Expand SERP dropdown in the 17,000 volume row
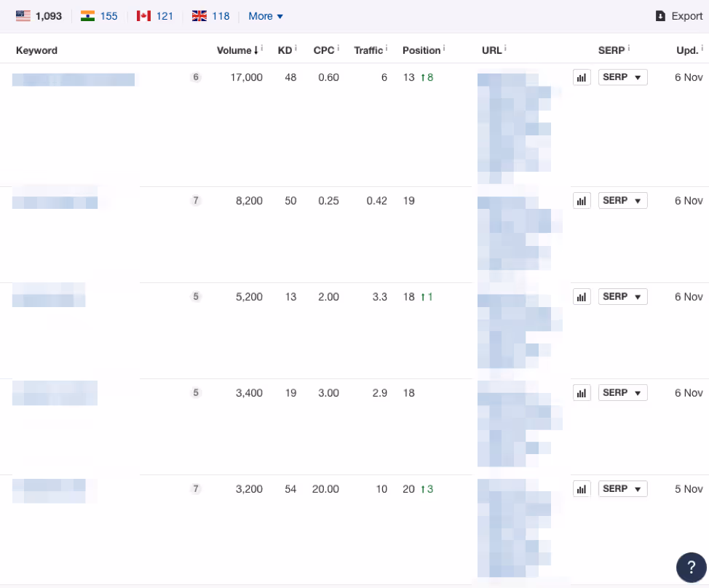Screen dimensions: 709x588 point(622,77)
